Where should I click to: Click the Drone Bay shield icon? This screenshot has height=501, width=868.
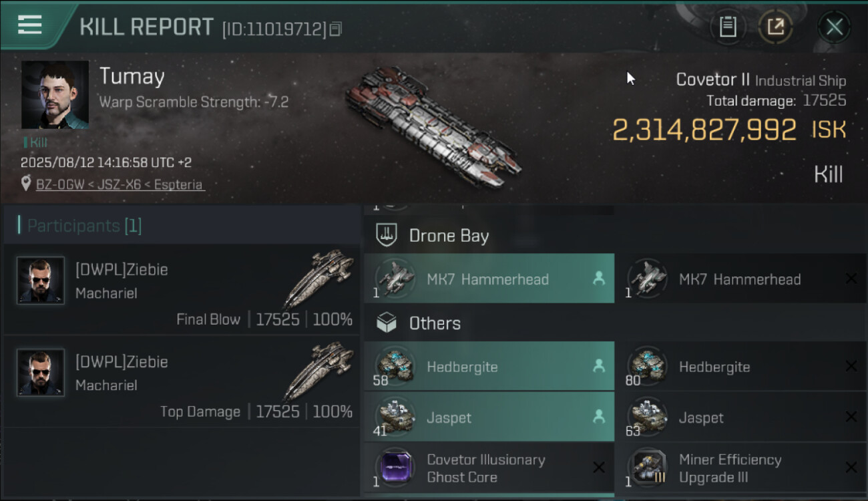(387, 235)
